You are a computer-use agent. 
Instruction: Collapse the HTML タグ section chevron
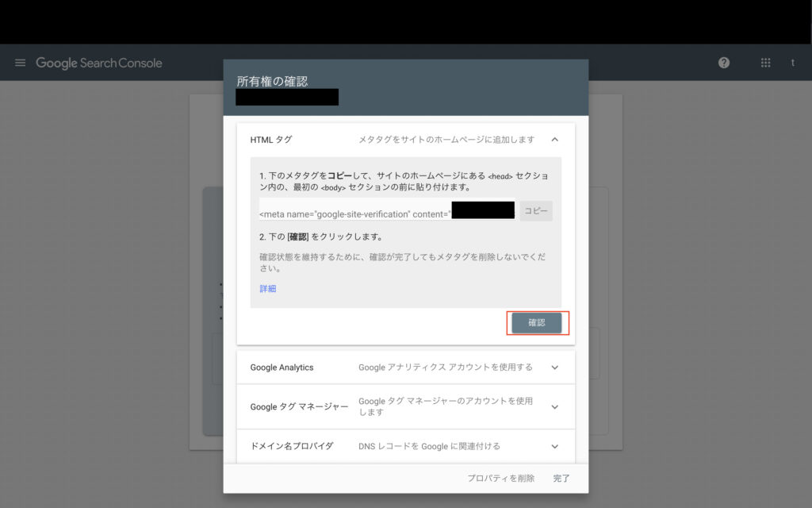click(x=554, y=140)
